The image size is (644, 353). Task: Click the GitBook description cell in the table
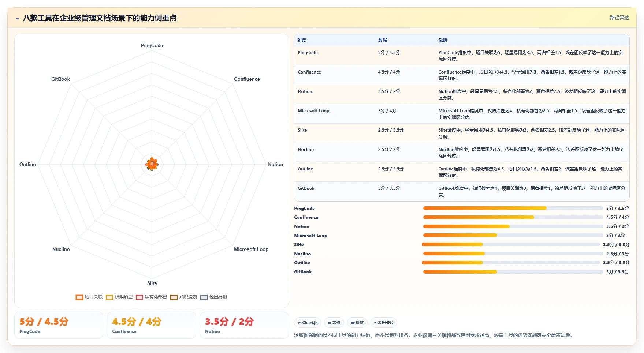click(x=532, y=192)
